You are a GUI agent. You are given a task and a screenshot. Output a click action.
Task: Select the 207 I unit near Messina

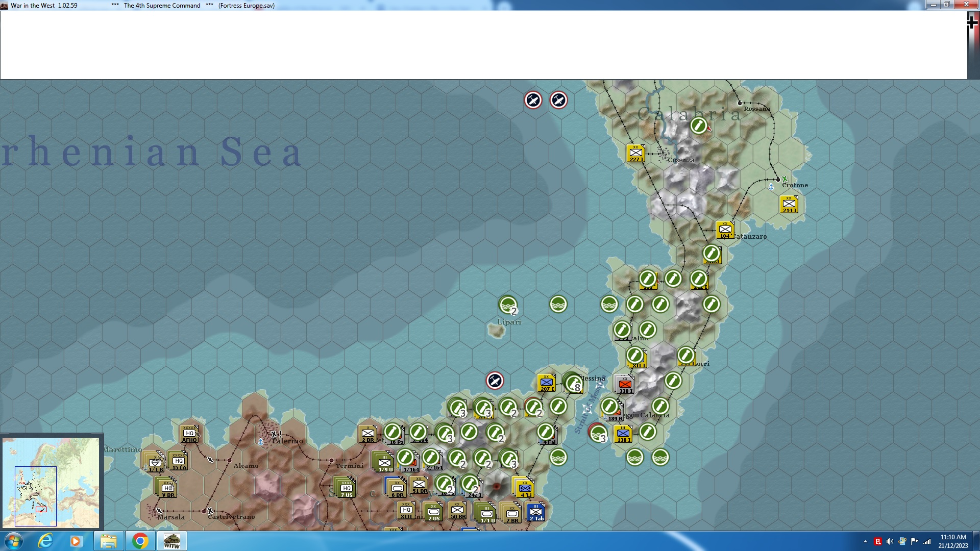click(546, 383)
